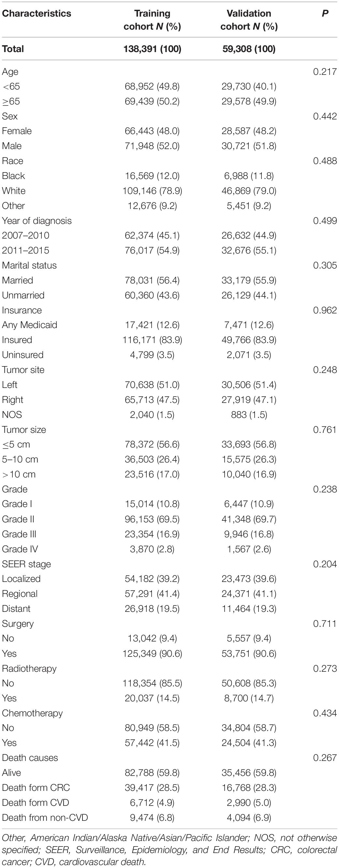
Task: Select the Total row label
Action: point(13,49)
